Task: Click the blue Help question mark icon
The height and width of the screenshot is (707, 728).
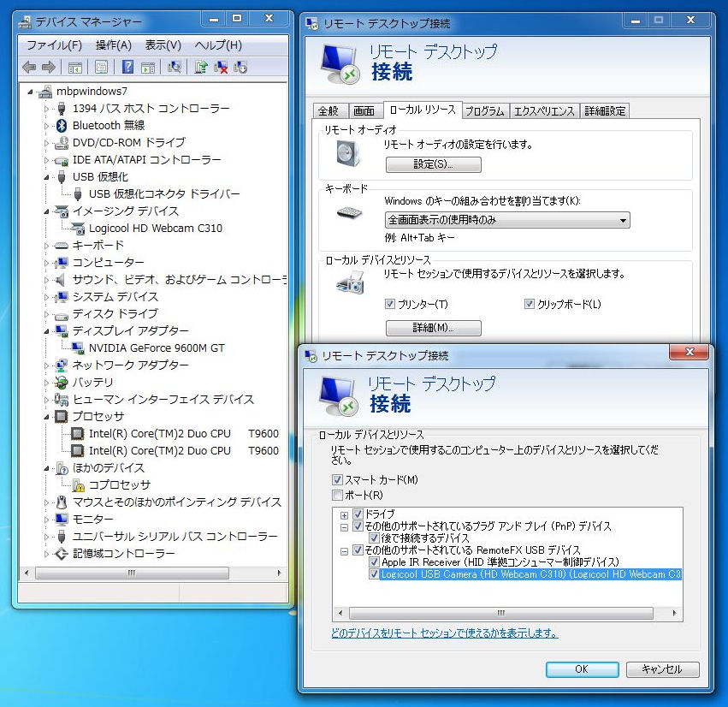Action: (x=127, y=68)
